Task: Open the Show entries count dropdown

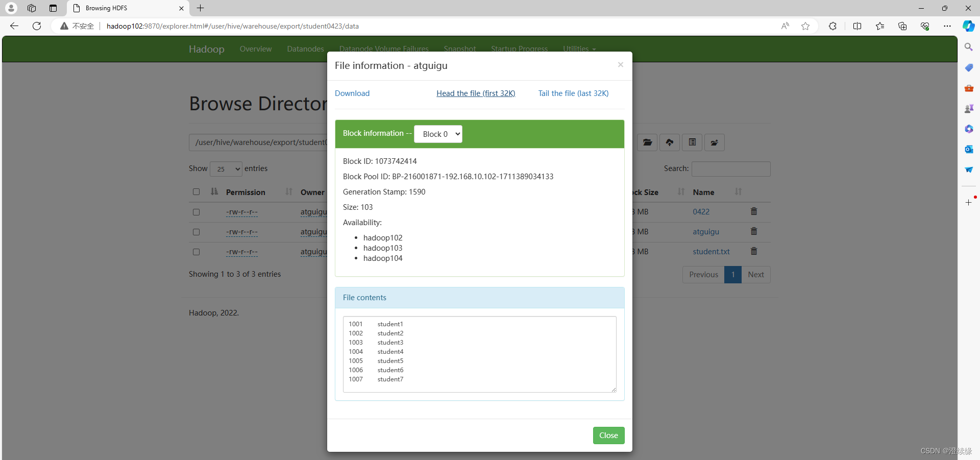Action: pos(226,169)
